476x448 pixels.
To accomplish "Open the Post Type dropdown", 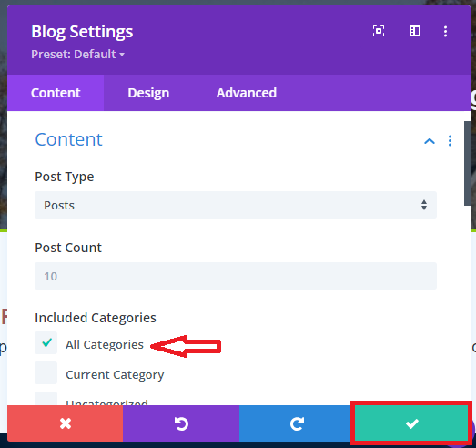I will pos(236,205).
